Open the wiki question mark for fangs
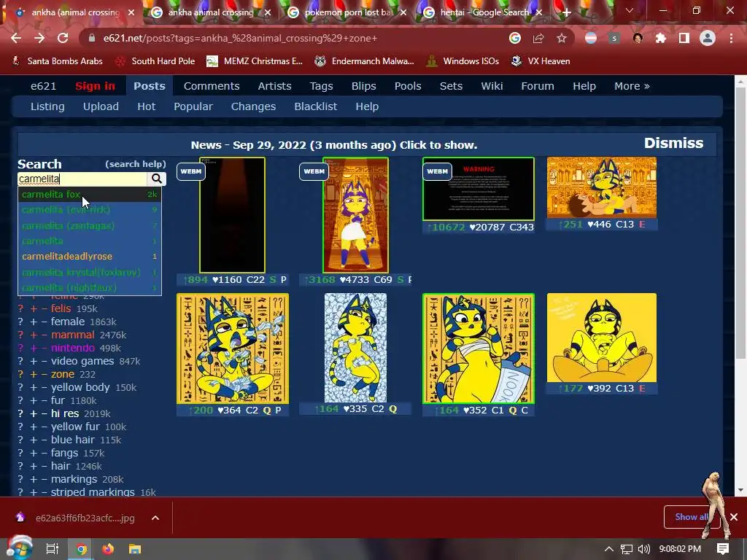The height and width of the screenshot is (560, 747). [x=20, y=454]
